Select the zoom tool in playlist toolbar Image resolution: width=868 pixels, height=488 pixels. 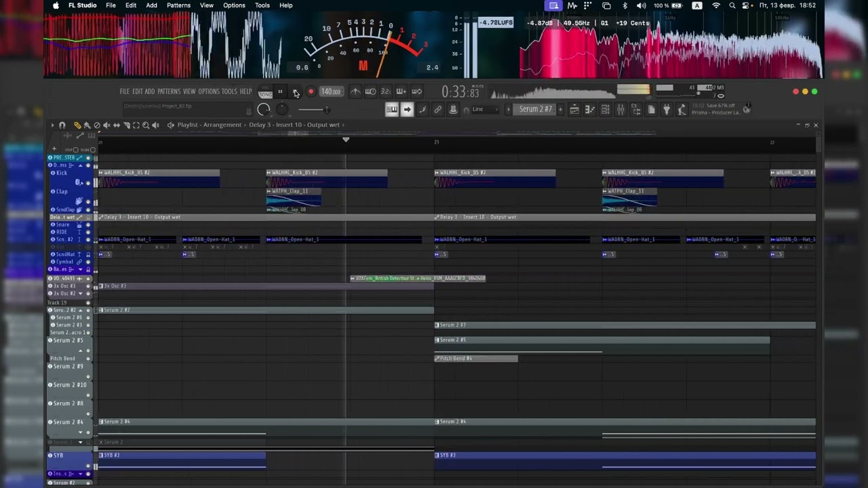146,125
